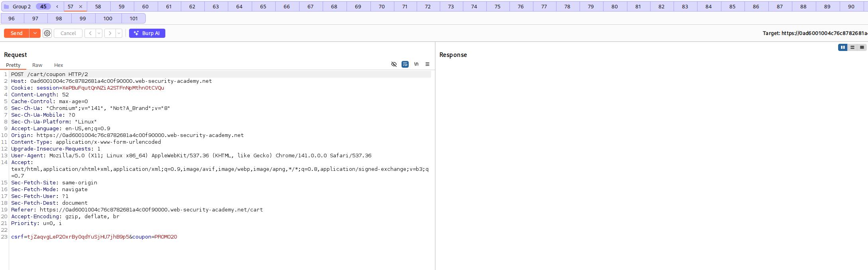Click sparkle icon on Burp AI button
868x270 pixels.
(x=136, y=33)
